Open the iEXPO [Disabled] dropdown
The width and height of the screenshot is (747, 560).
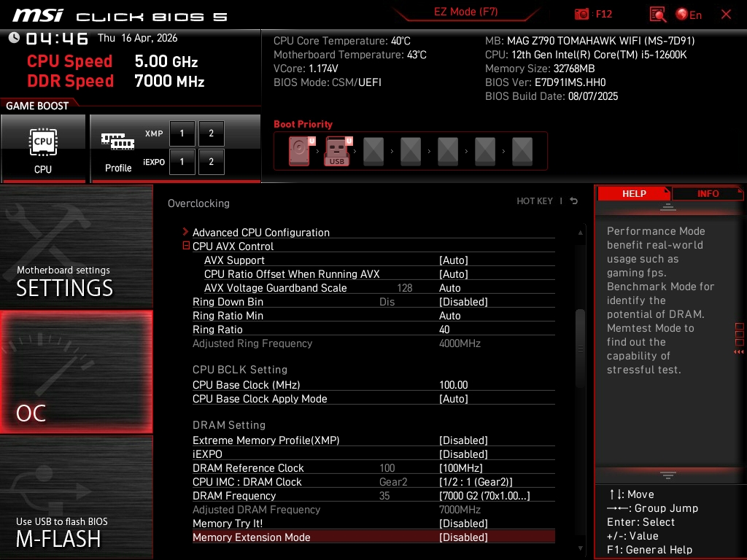[463, 454]
